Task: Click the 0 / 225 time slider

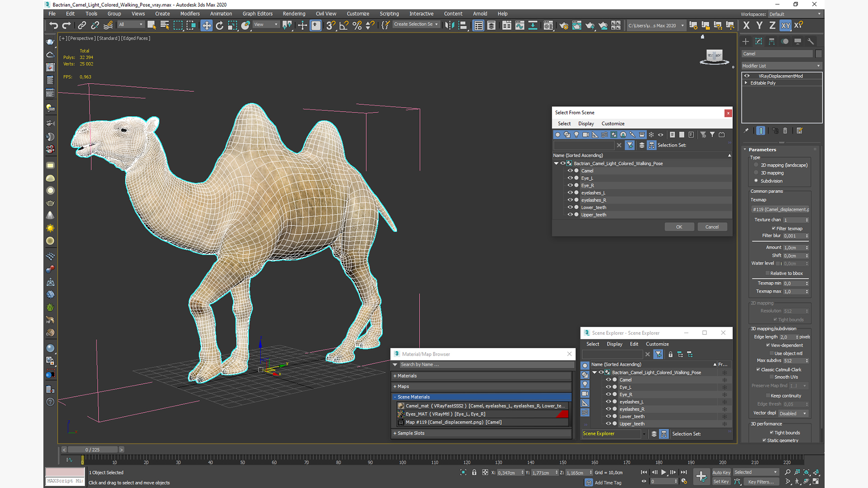Action: (x=92, y=450)
